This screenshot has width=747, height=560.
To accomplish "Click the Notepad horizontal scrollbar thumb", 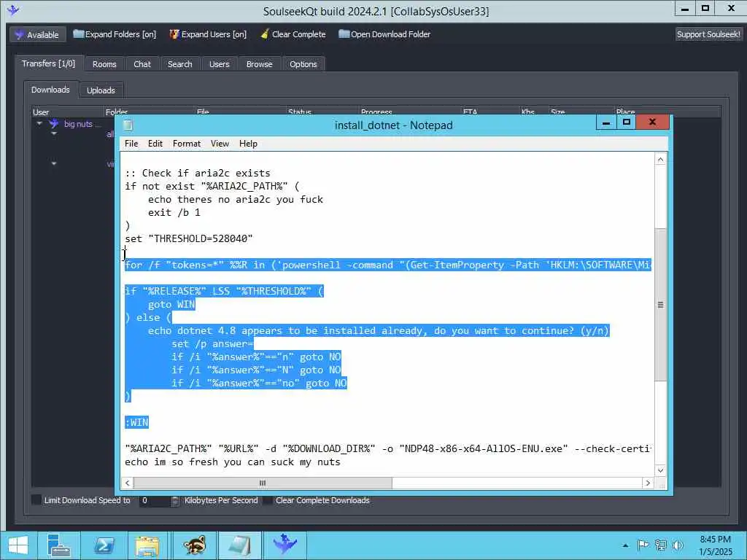I will (x=263, y=483).
